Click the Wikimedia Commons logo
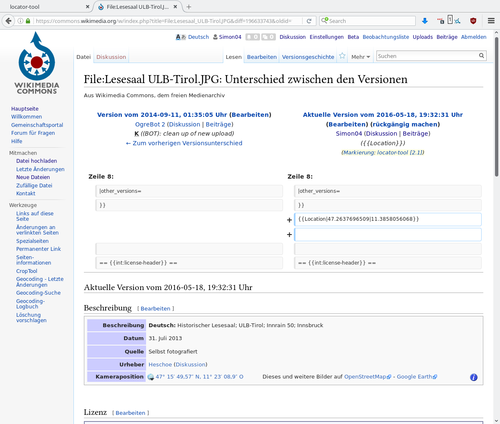 [37, 63]
